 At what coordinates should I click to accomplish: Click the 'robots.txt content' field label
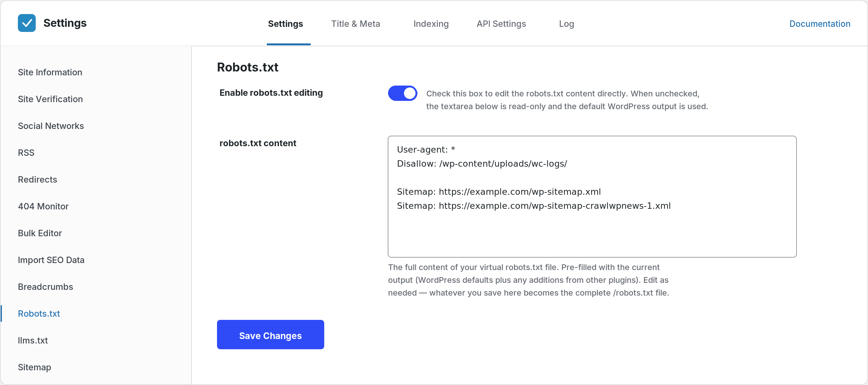click(258, 143)
